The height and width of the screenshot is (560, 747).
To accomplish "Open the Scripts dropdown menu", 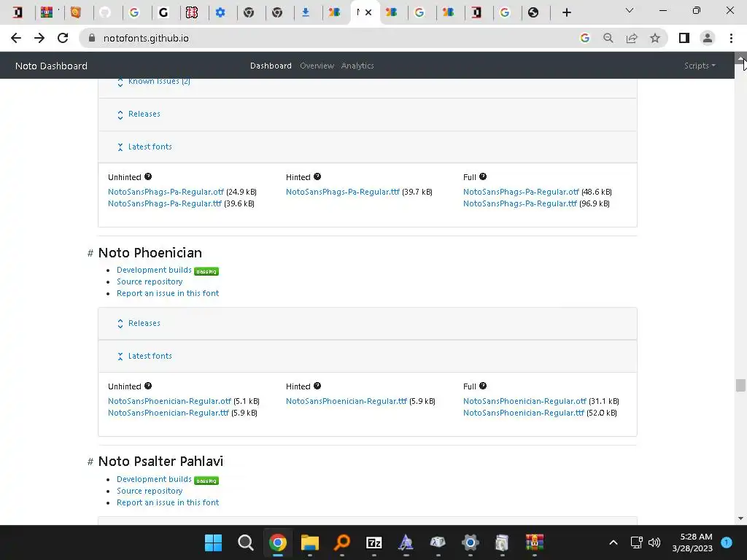I will click(x=700, y=66).
